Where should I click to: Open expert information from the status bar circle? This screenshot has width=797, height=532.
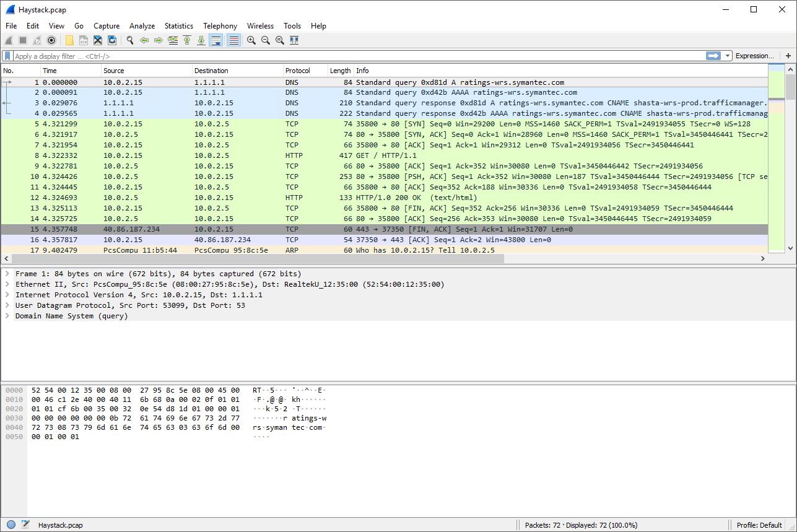11,525
